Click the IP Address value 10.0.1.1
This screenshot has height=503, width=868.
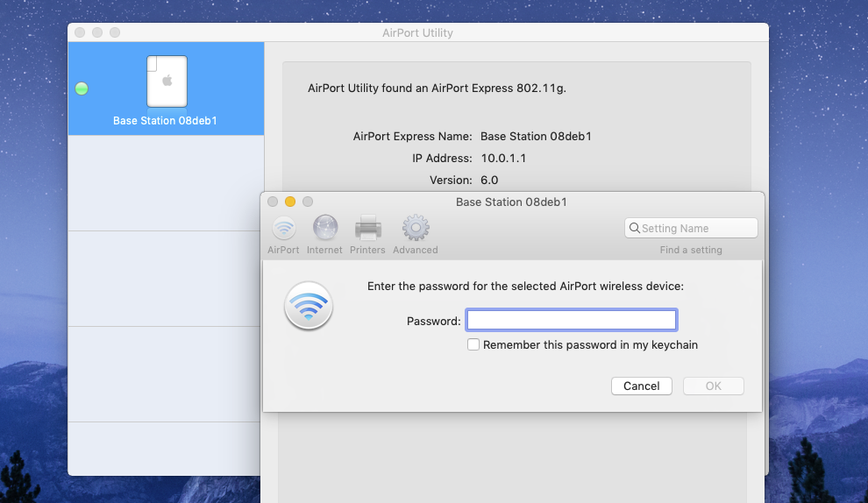503,159
